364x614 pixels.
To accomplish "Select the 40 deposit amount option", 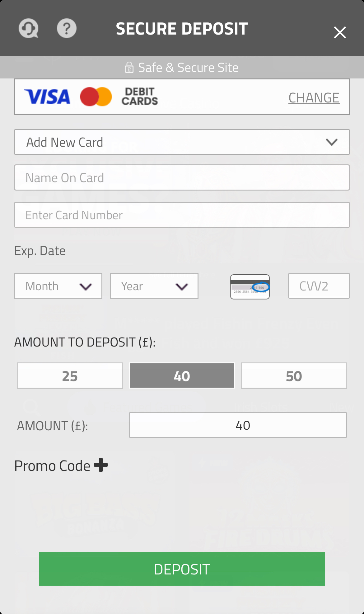I will tap(182, 375).
